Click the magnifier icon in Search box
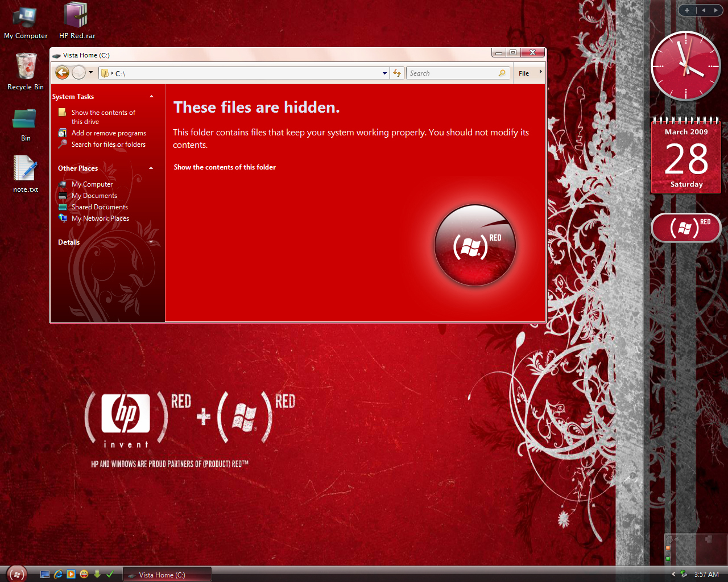The image size is (728, 582). [502, 73]
